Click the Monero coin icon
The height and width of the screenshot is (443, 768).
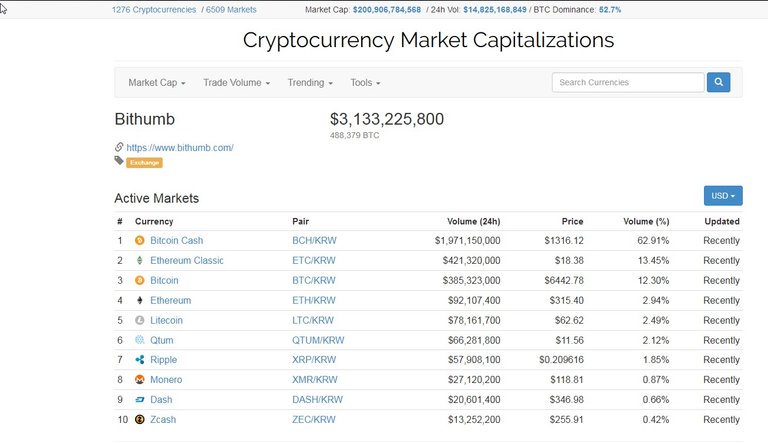tap(140, 379)
